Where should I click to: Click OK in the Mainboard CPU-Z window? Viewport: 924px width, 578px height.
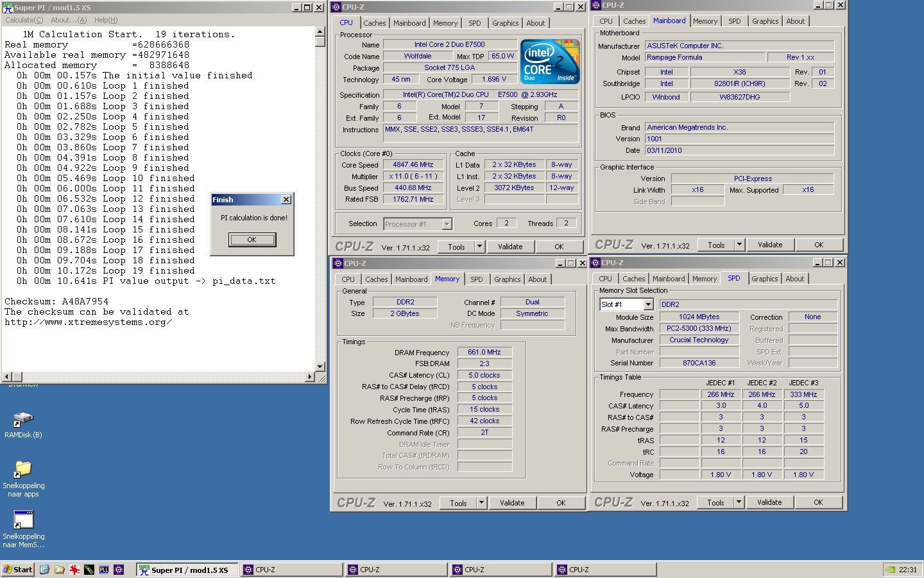coord(819,245)
